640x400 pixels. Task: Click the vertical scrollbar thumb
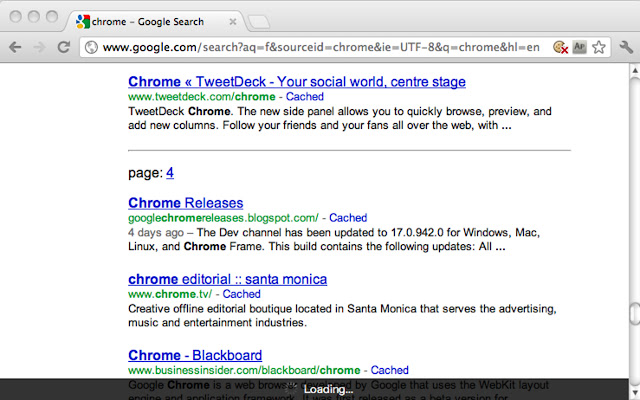(633, 312)
